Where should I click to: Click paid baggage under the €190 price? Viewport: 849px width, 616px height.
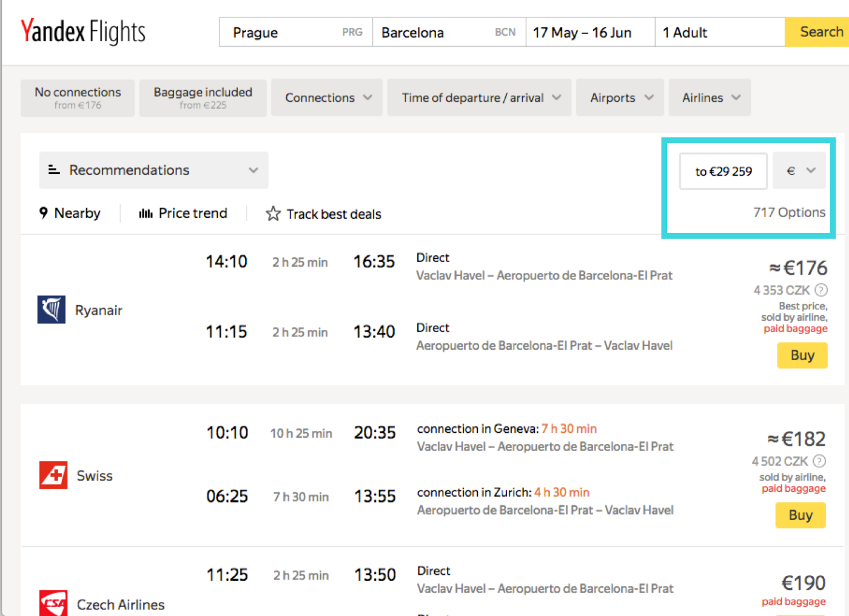click(x=793, y=601)
